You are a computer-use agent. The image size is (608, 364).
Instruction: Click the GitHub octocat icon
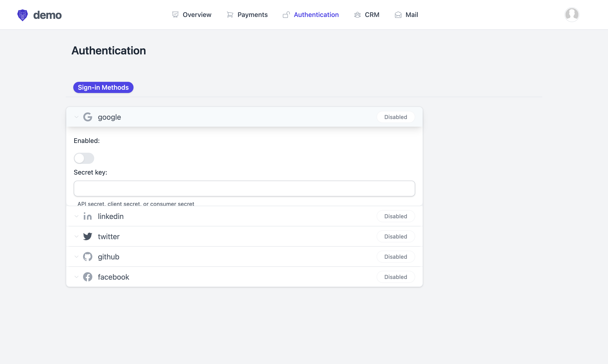[x=88, y=257]
